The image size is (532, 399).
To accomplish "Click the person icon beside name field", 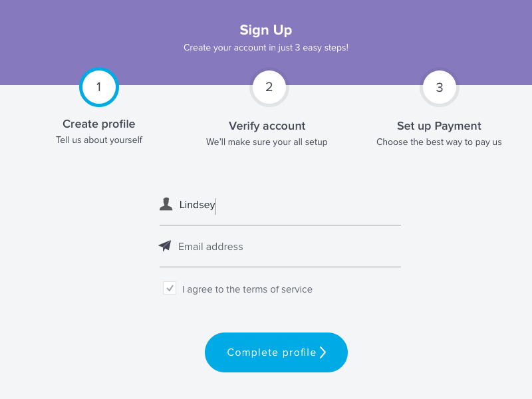I will pos(166,204).
